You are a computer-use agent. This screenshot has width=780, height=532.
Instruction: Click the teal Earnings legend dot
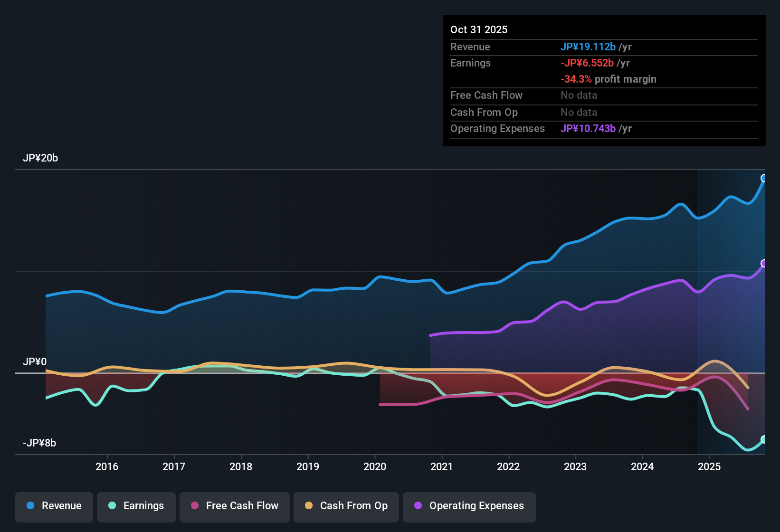pos(112,506)
